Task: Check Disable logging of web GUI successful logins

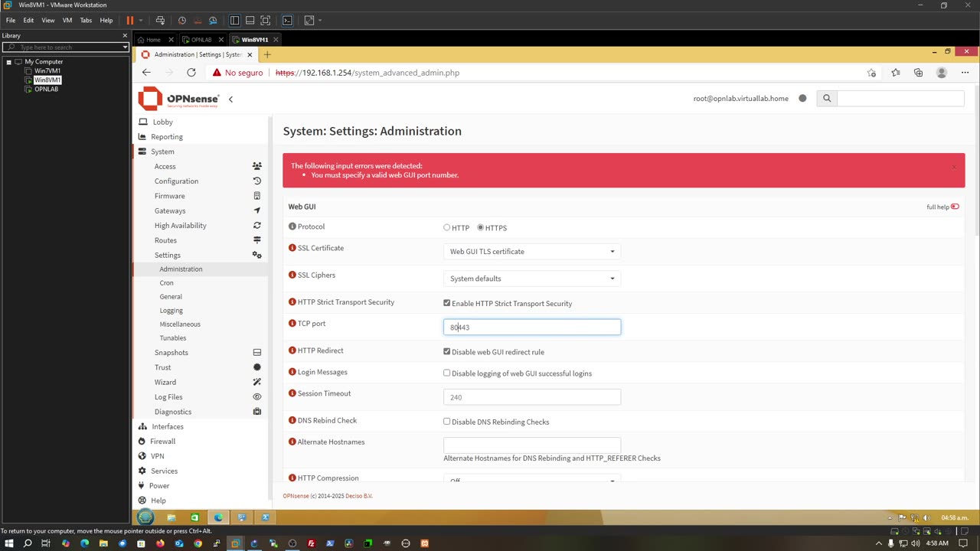Action: (447, 373)
